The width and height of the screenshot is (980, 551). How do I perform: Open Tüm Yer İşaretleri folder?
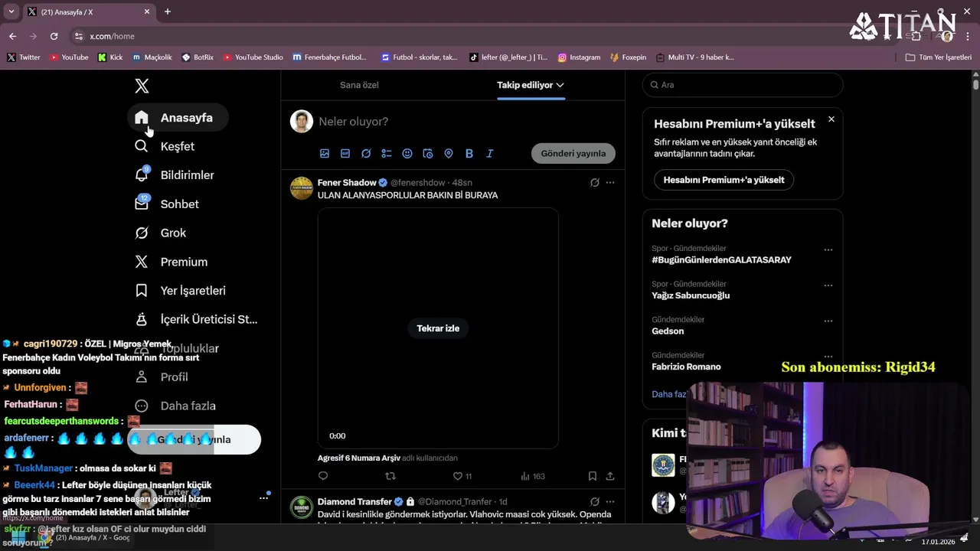pos(938,57)
